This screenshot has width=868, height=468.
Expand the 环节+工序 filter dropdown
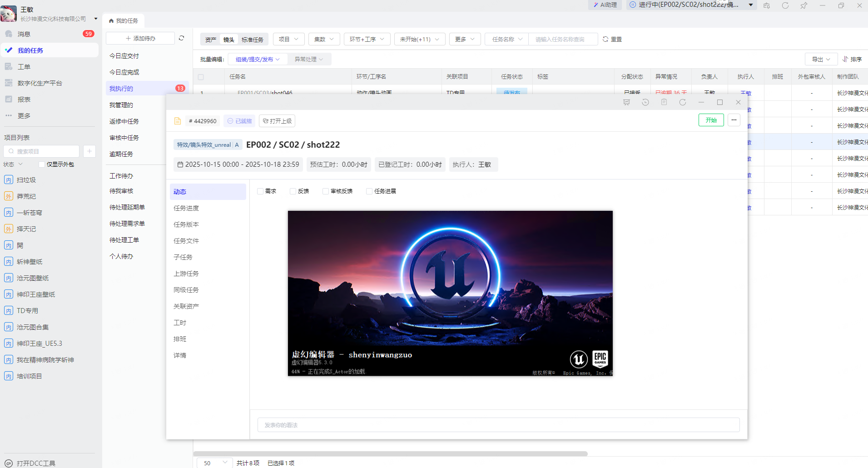point(367,40)
